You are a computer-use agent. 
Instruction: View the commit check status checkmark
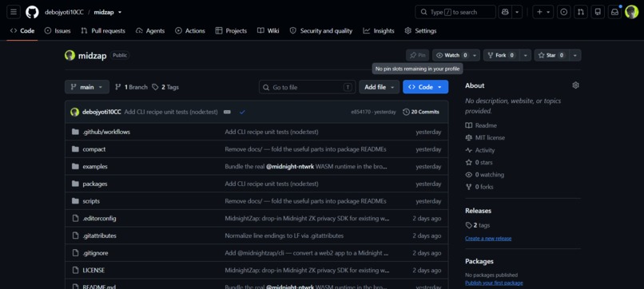tap(242, 112)
